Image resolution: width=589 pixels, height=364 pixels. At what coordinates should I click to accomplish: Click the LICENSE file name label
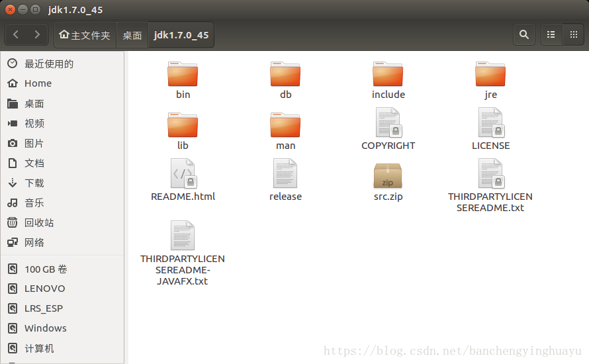[491, 146]
